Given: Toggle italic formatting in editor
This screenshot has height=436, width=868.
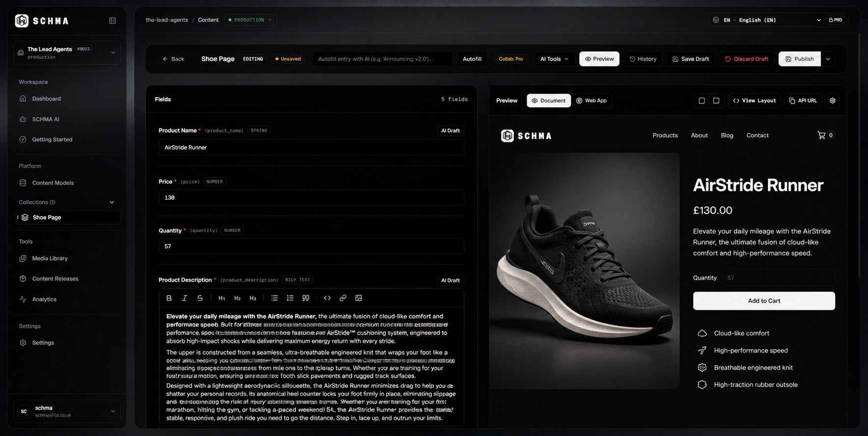Looking at the screenshot, I should point(184,298).
